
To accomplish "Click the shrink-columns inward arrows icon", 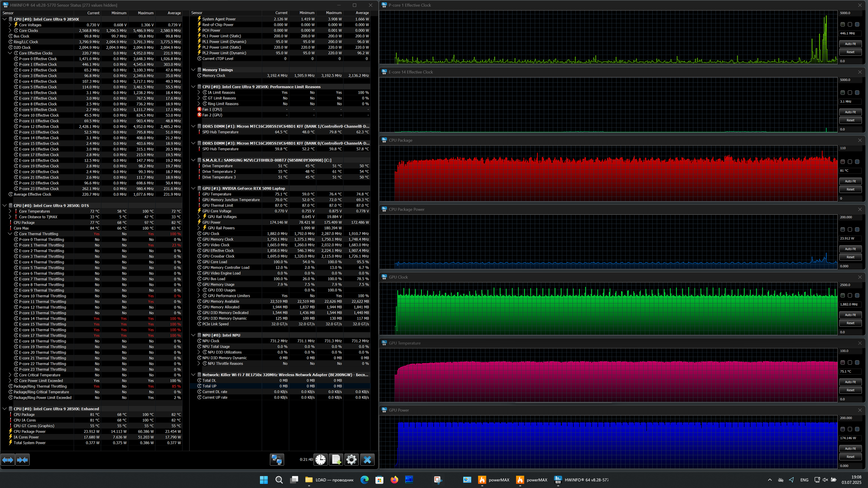I will 22,460.
